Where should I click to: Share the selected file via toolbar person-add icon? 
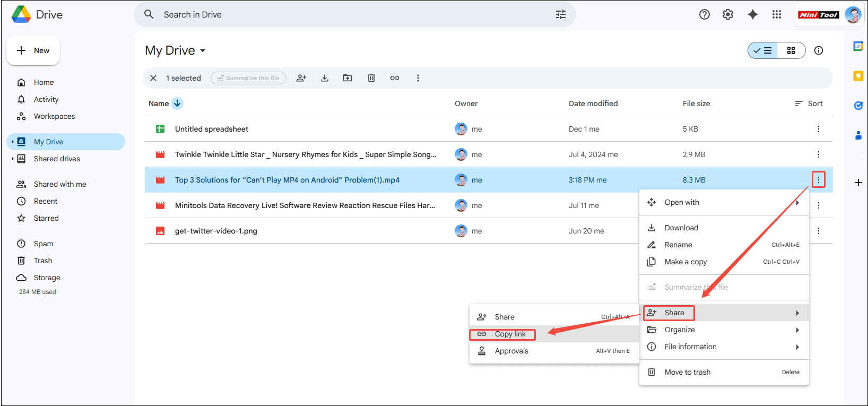(x=301, y=78)
